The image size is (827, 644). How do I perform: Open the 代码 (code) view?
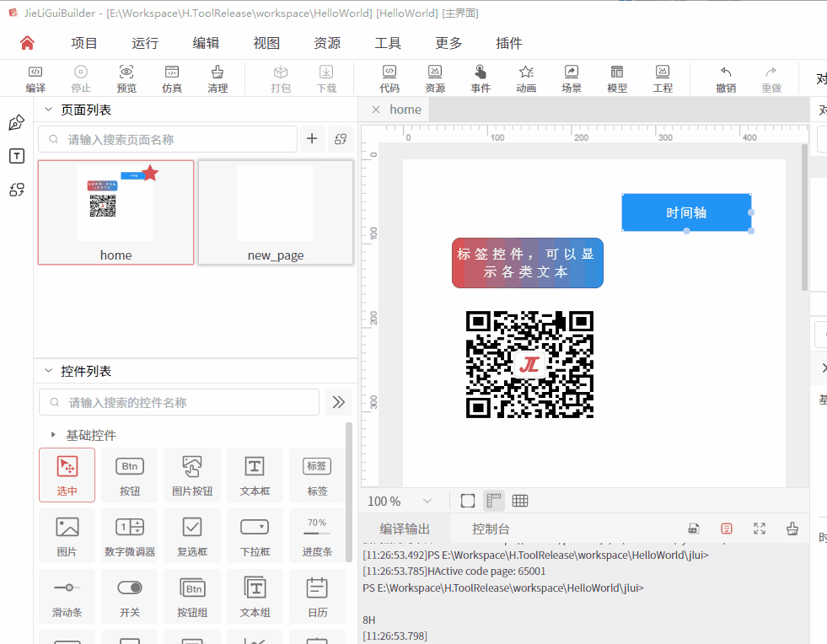(x=389, y=78)
